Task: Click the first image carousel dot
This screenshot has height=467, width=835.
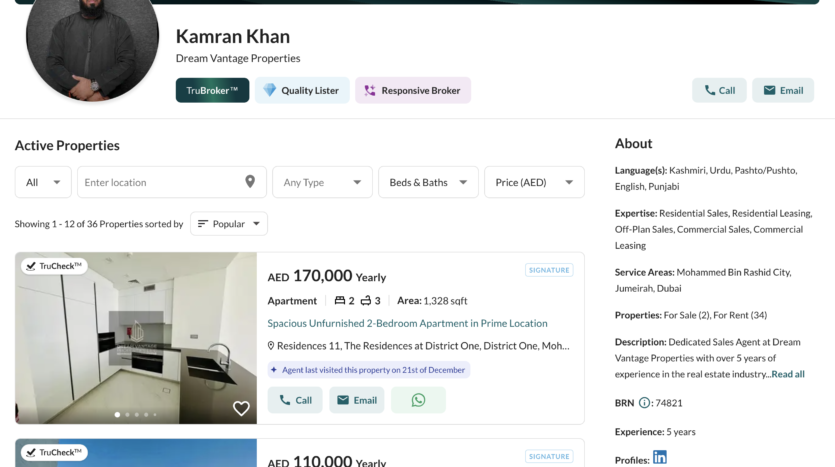Action: pyautogui.click(x=117, y=414)
